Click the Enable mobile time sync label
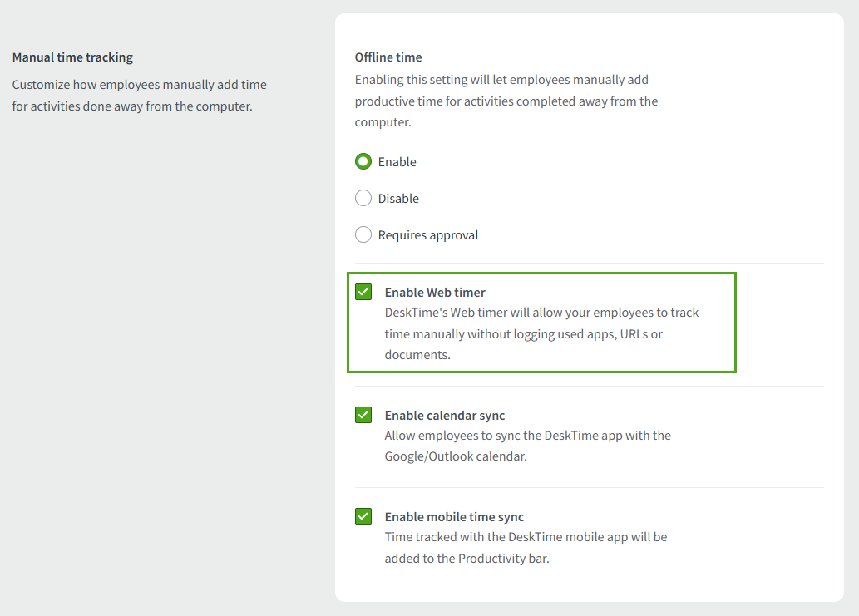 [x=454, y=516]
